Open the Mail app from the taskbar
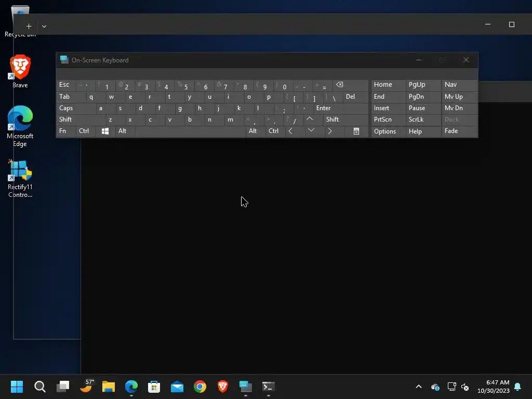 tap(177, 387)
